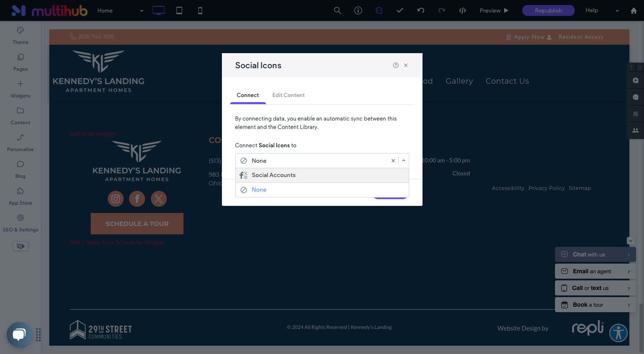Open the Content library panel
Image resolution: width=644 pixels, height=354 pixels.
pos(20,116)
